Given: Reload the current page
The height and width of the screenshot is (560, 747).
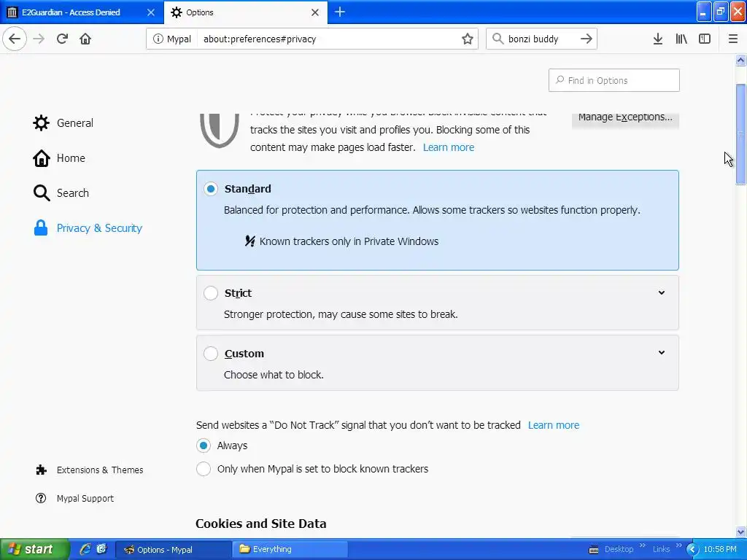Looking at the screenshot, I should tap(62, 39).
